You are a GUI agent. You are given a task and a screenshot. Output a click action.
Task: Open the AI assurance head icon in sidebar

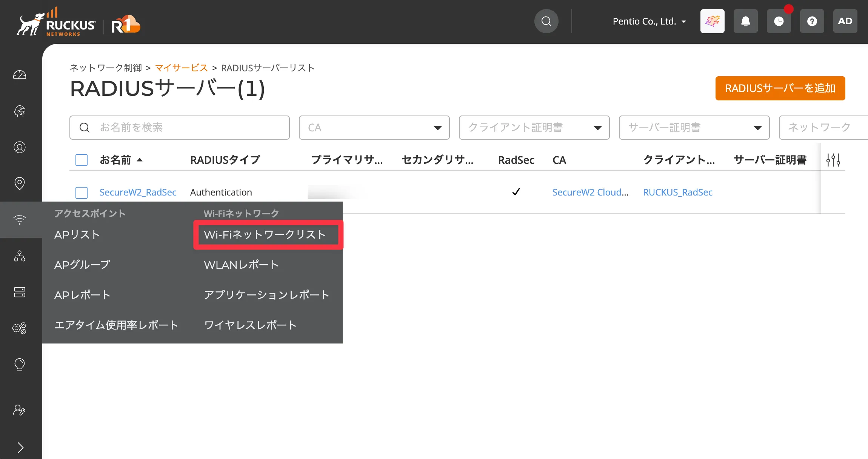click(x=20, y=111)
